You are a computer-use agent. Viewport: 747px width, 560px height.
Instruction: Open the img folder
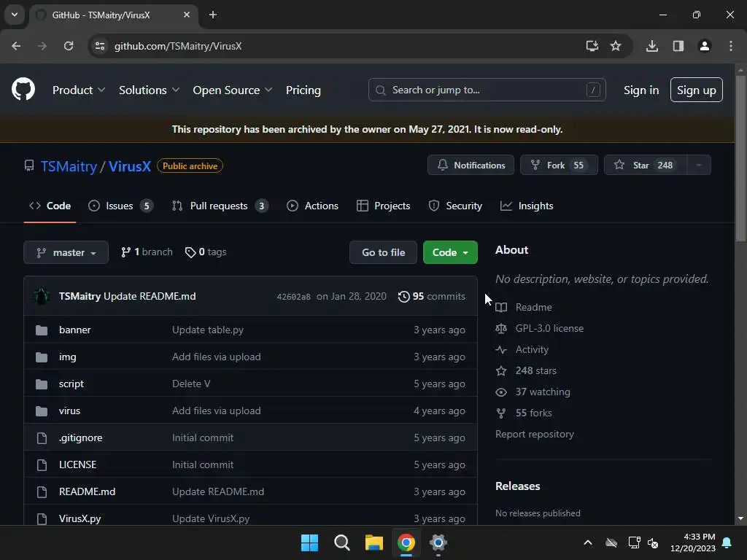tap(68, 357)
